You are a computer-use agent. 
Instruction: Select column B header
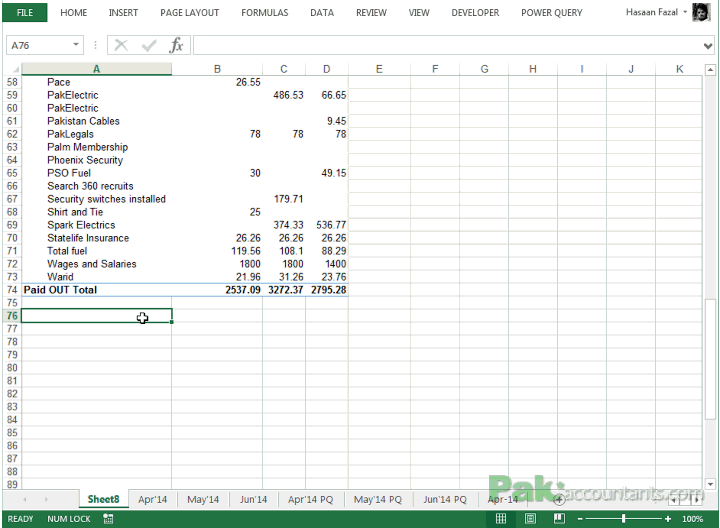(x=217, y=69)
